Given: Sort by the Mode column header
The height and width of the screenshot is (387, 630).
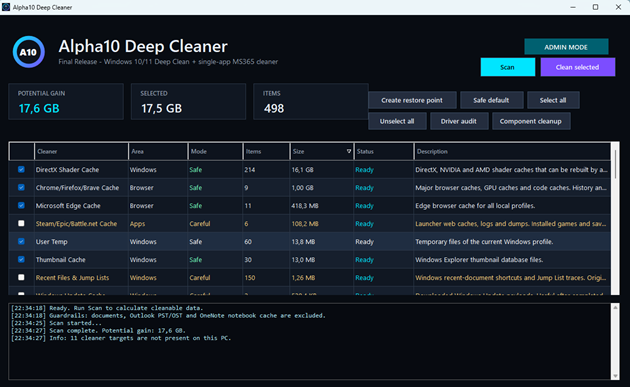Looking at the screenshot, I should [x=215, y=152].
